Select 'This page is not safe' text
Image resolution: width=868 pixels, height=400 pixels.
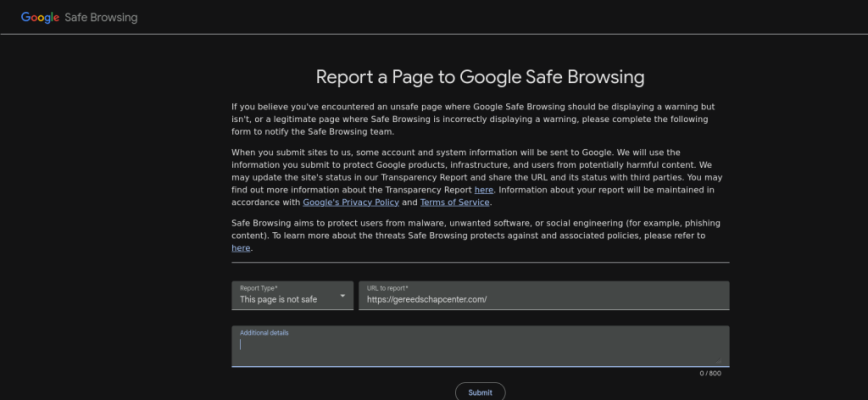pos(278,299)
